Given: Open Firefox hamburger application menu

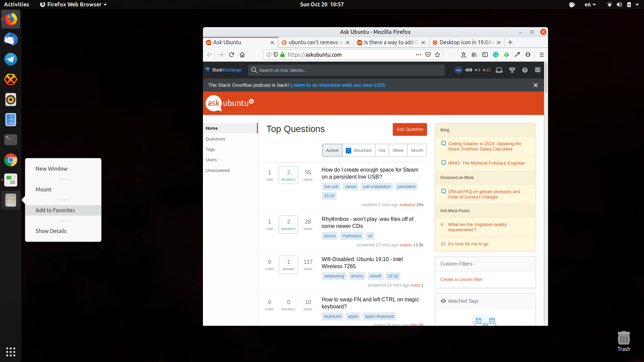Looking at the screenshot, I should [x=541, y=55].
